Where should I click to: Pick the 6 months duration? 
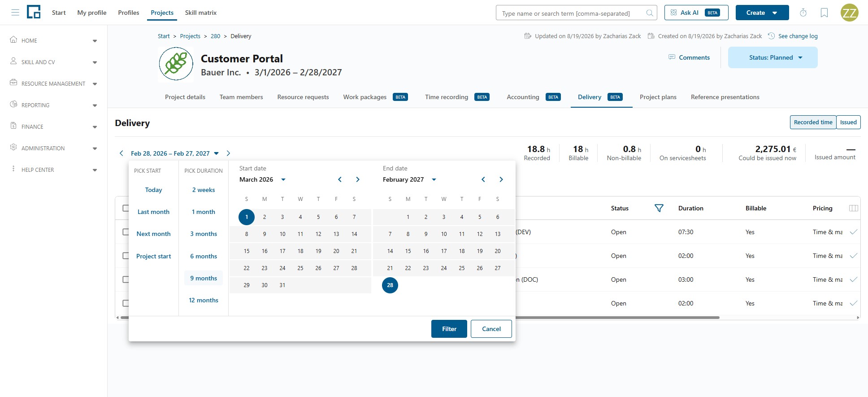[204, 256]
